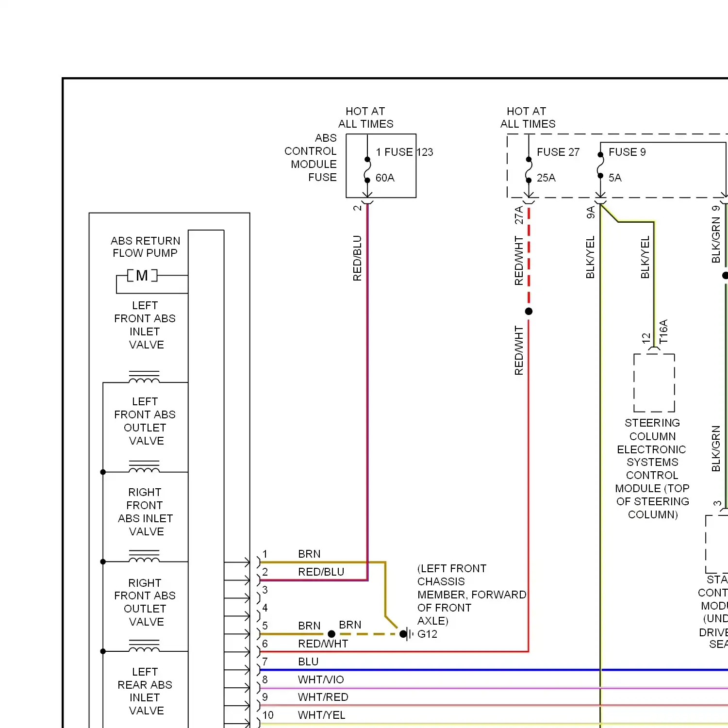Select the Steering Column Electronic Systems Control Module label

point(652,469)
